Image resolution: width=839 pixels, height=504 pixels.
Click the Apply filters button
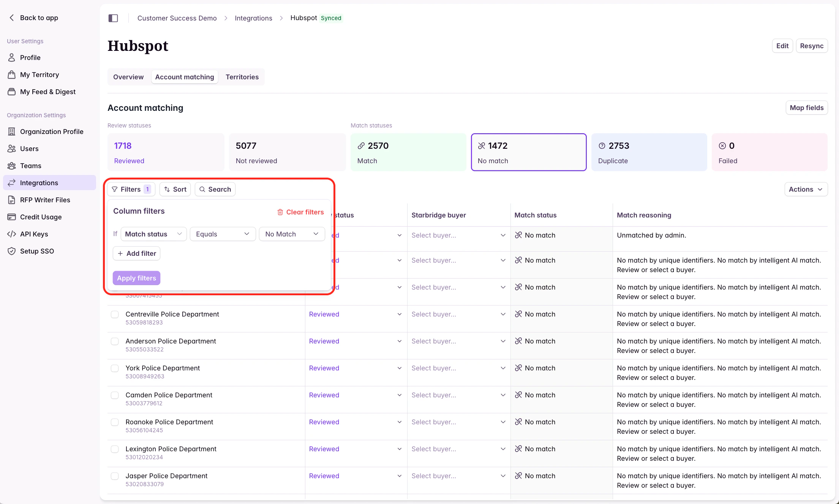point(136,278)
